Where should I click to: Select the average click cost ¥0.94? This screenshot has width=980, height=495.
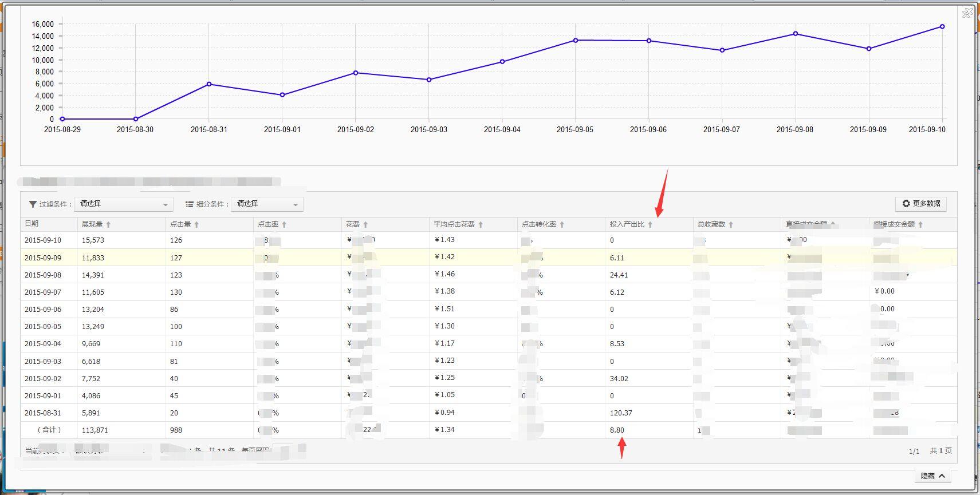(x=444, y=413)
